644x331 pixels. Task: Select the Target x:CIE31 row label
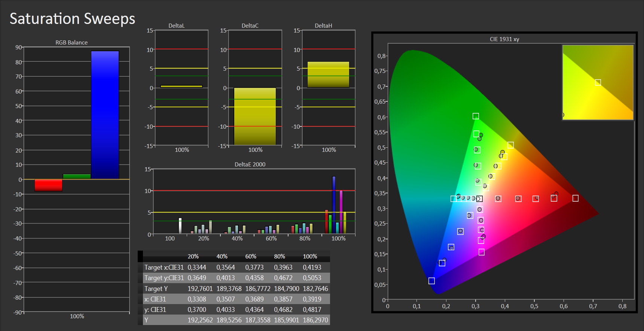coord(164,267)
